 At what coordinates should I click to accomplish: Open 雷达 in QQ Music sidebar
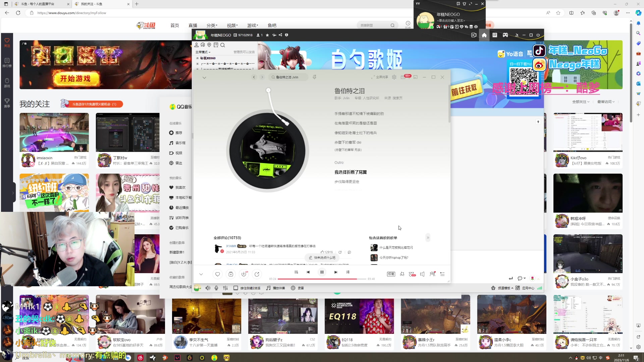(176, 163)
